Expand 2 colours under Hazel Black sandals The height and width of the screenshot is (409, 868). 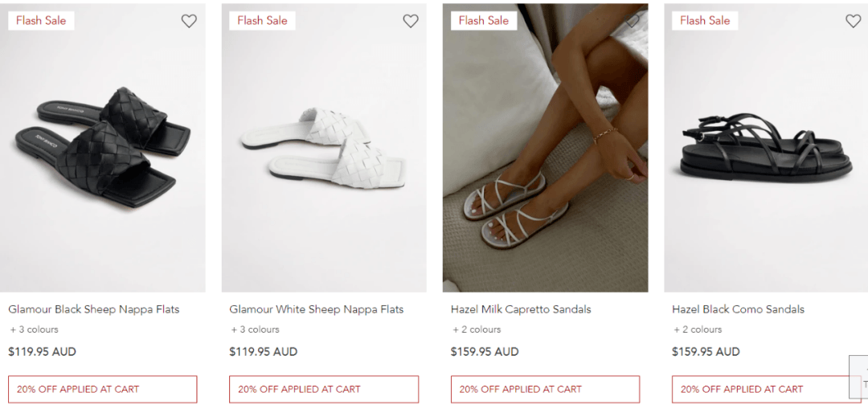click(698, 329)
